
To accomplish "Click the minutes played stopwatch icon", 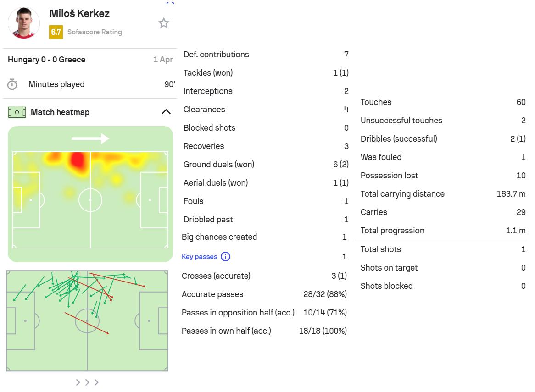I will pos(12,84).
